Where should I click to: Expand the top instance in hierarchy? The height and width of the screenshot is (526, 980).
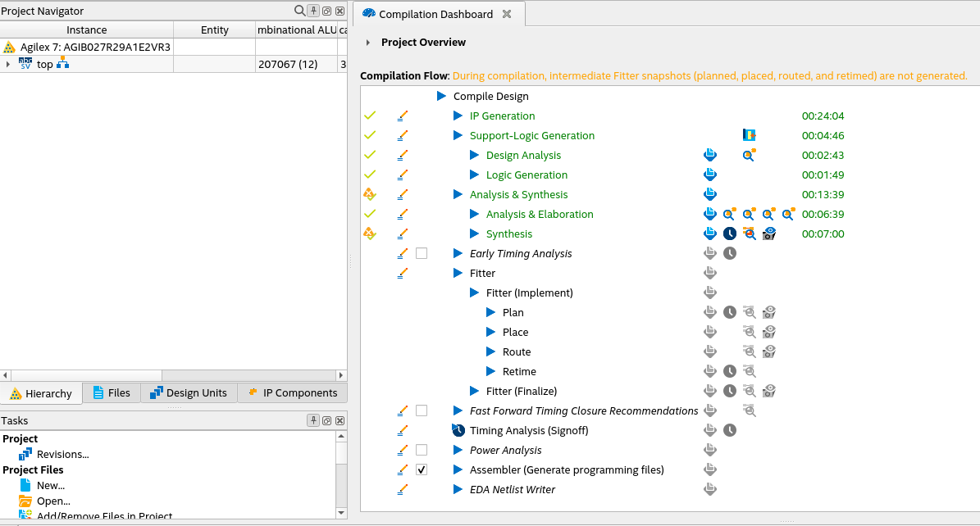pos(8,65)
